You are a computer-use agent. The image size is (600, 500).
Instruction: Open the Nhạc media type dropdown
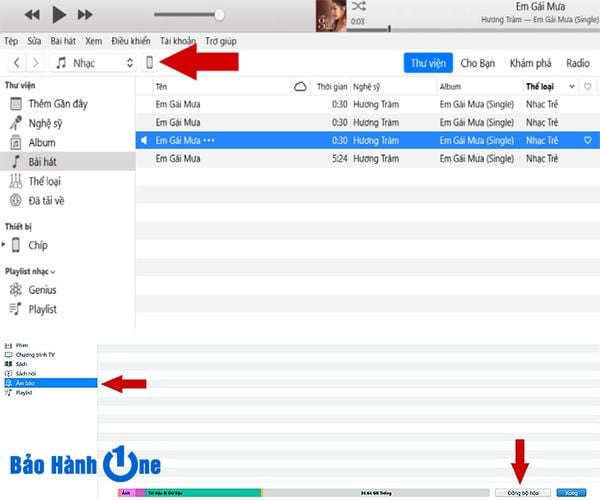click(x=94, y=63)
